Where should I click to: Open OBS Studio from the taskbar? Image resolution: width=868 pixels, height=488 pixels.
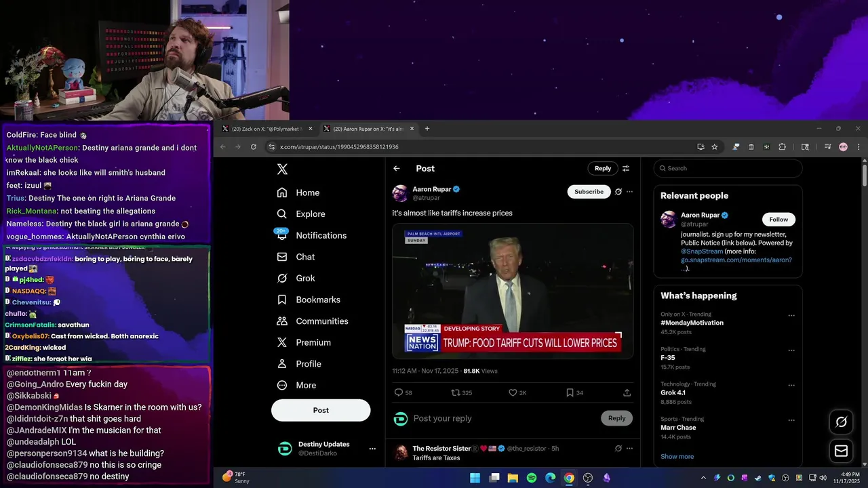click(x=588, y=478)
